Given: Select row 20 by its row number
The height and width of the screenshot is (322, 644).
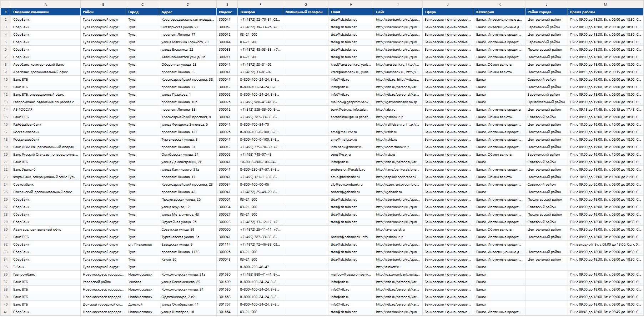Looking at the screenshot, I should click(x=5, y=155).
